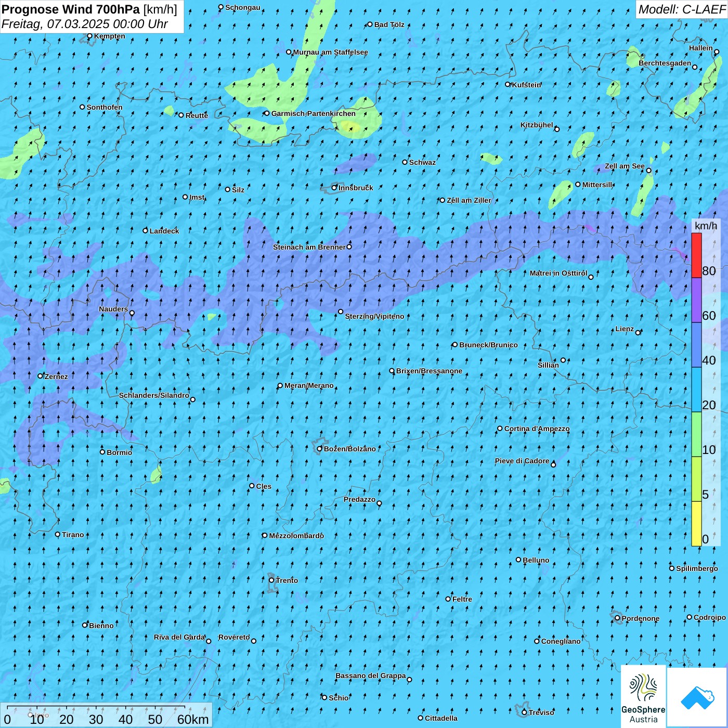
Task: Click the 'Silz' label
Action: [x=238, y=190]
